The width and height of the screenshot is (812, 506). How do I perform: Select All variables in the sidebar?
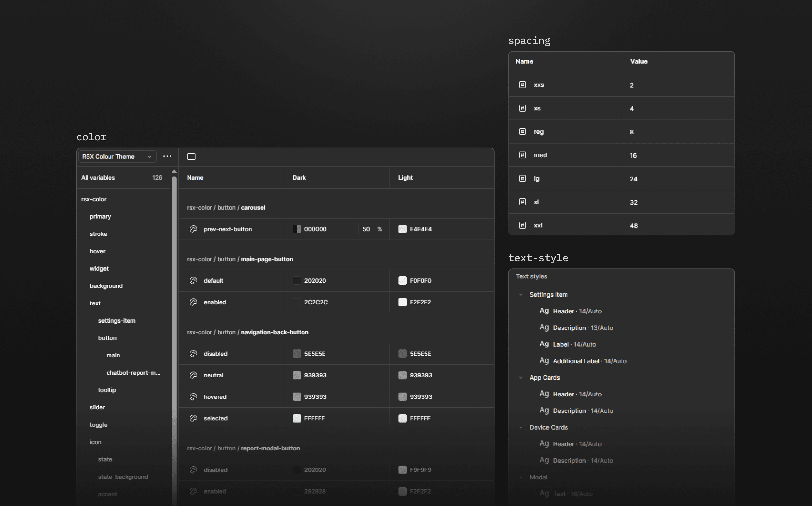98,178
